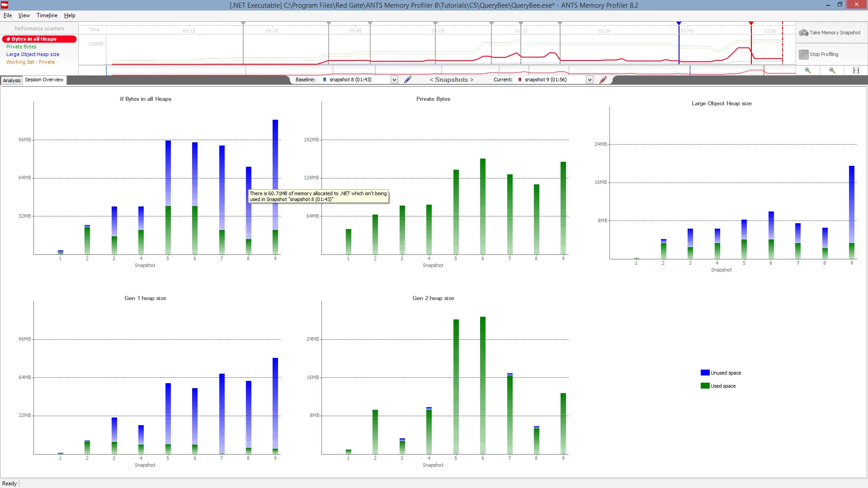Click the zoom in magnifier icon

coord(807,70)
